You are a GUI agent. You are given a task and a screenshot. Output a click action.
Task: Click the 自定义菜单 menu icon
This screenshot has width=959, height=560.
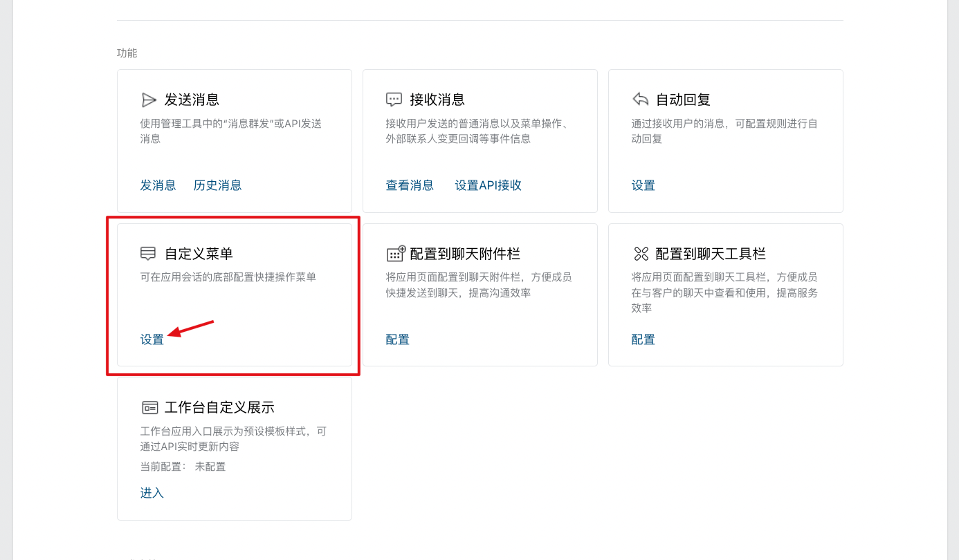click(148, 254)
